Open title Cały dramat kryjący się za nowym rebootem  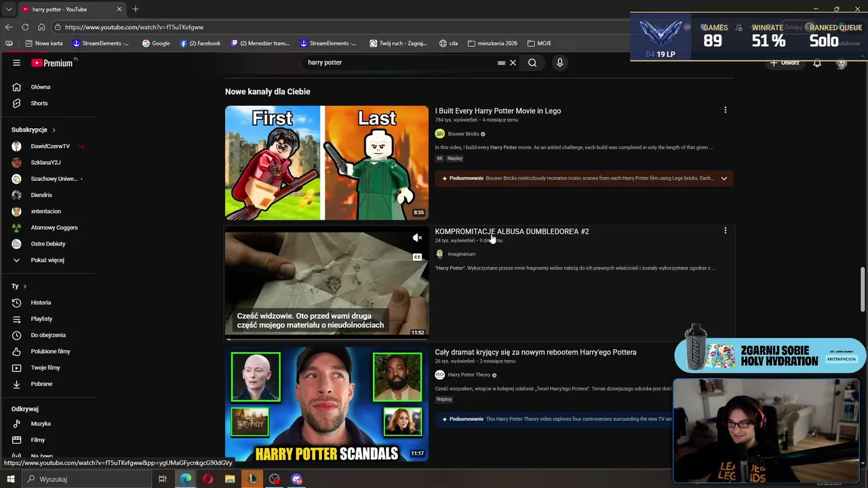click(536, 352)
